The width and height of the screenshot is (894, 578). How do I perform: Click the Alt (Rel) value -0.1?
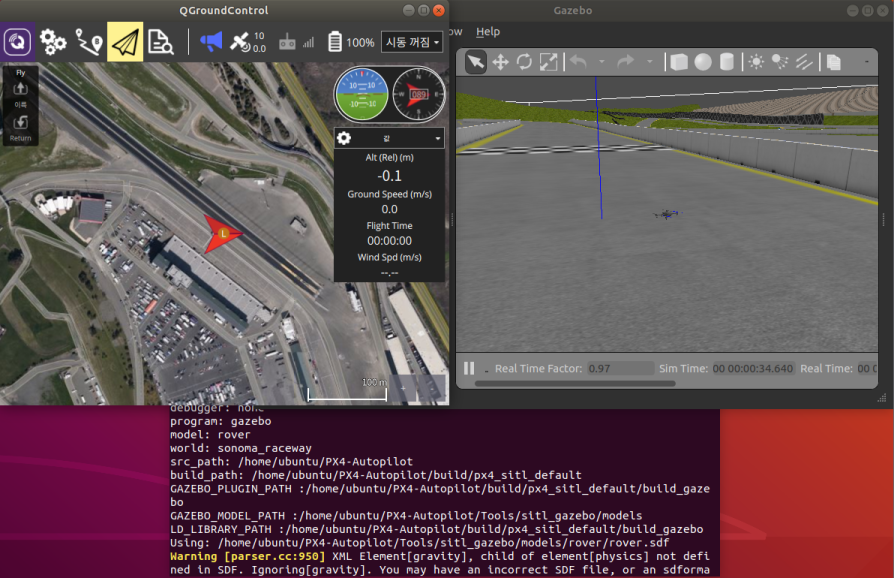[x=389, y=176]
